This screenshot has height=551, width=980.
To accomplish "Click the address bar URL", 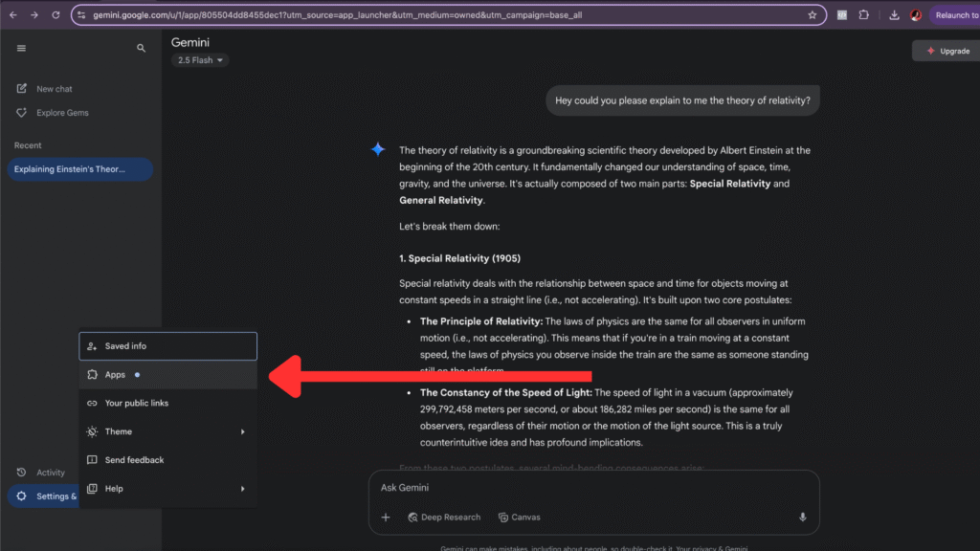I will 338,15.
